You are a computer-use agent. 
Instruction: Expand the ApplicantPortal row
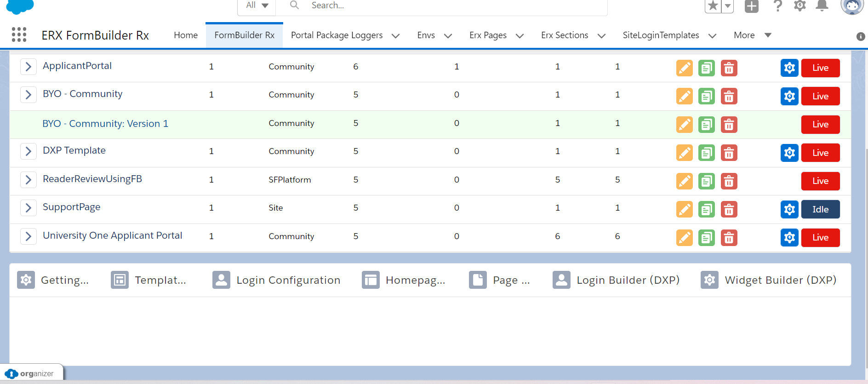coord(29,67)
